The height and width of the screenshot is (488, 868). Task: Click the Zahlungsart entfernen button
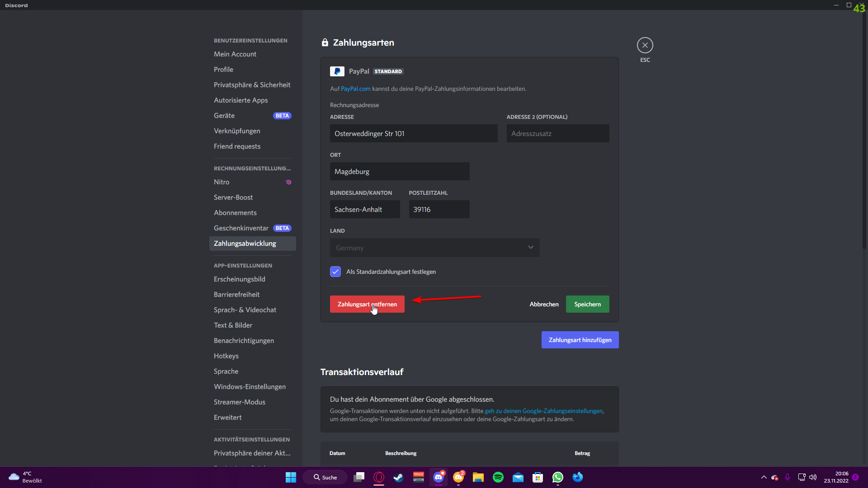(x=367, y=304)
